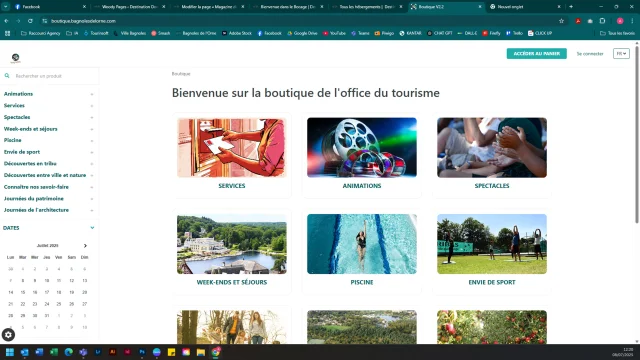Expand the Animations category arrow
The width and height of the screenshot is (640, 360).
coord(92,94)
